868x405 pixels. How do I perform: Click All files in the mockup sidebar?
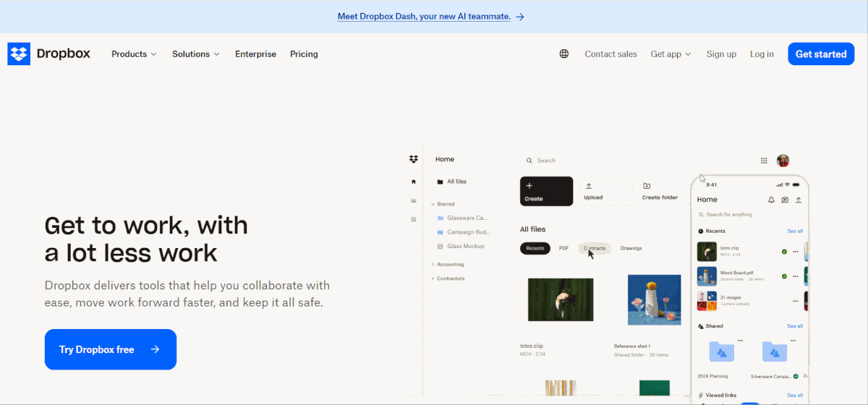pyautogui.click(x=452, y=182)
